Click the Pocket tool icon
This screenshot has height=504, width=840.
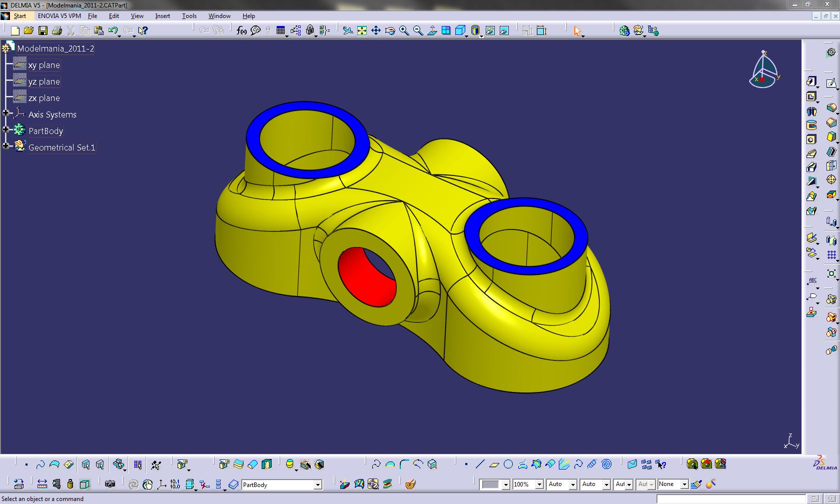811,96
